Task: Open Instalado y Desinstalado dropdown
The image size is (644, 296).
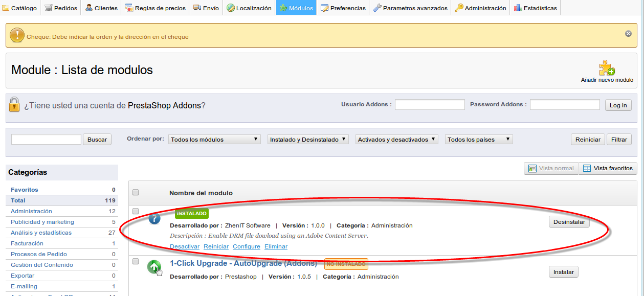Action: point(308,139)
